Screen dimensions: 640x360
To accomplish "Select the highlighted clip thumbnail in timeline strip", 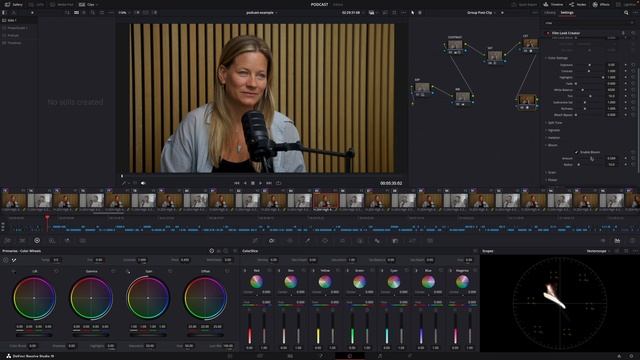I will point(325,201).
